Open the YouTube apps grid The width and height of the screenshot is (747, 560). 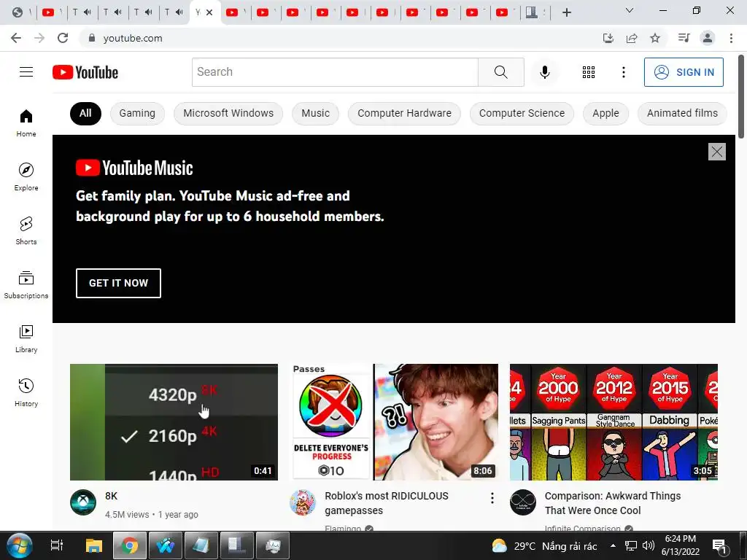pos(589,72)
